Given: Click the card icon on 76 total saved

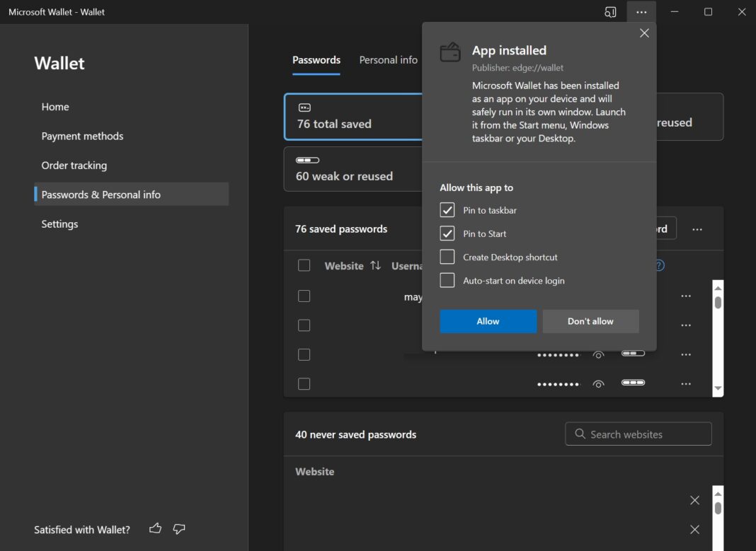Looking at the screenshot, I should pyautogui.click(x=304, y=108).
